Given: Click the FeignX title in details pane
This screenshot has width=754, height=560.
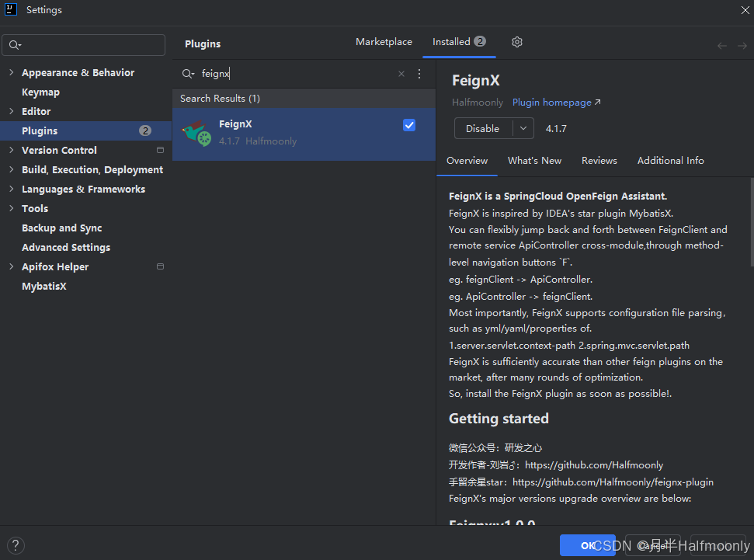Looking at the screenshot, I should pyautogui.click(x=475, y=80).
